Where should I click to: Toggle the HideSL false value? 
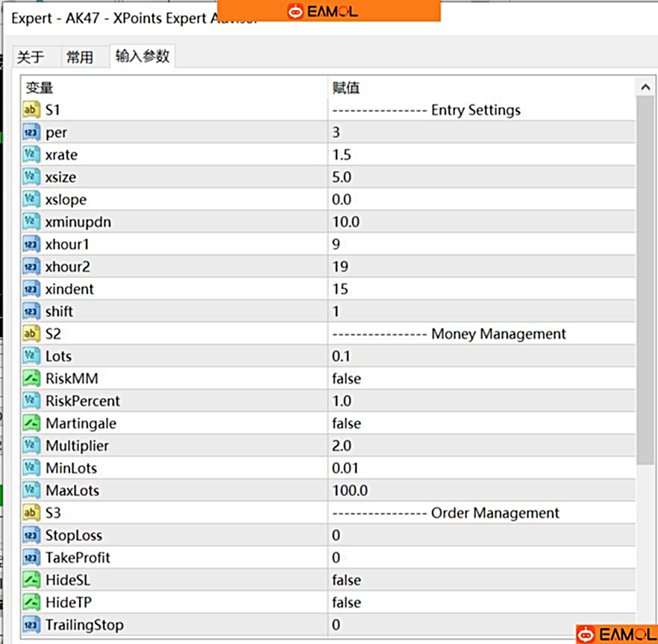[346, 581]
